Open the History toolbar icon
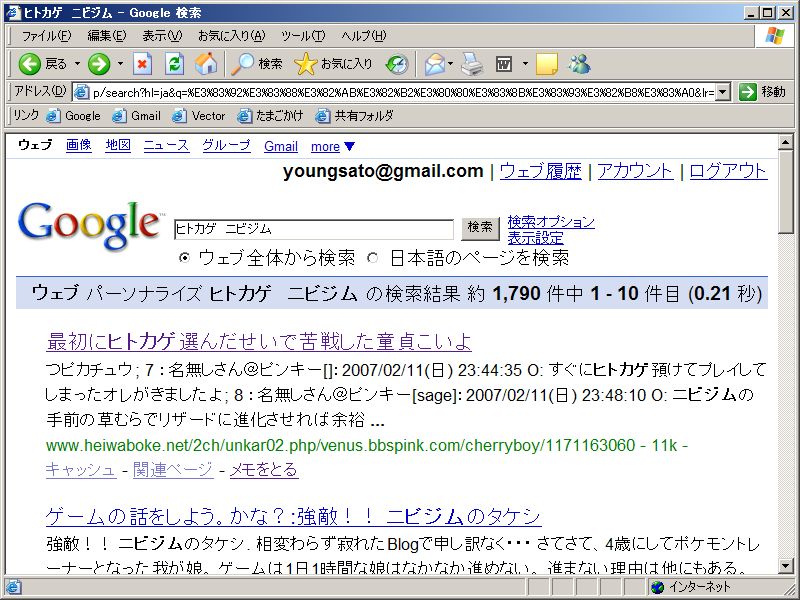This screenshot has height=600, width=800. (397, 64)
